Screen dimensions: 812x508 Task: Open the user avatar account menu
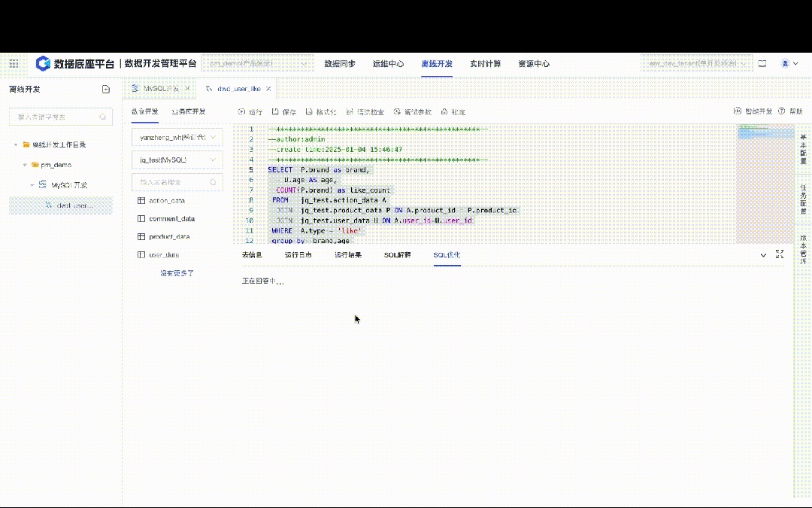click(x=789, y=64)
